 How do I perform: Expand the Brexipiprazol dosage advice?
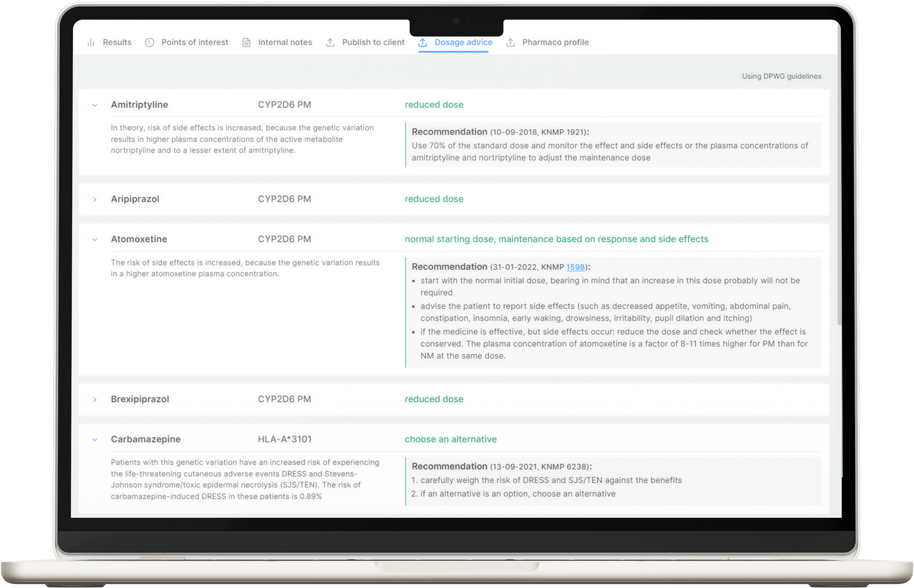pyautogui.click(x=95, y=400)
